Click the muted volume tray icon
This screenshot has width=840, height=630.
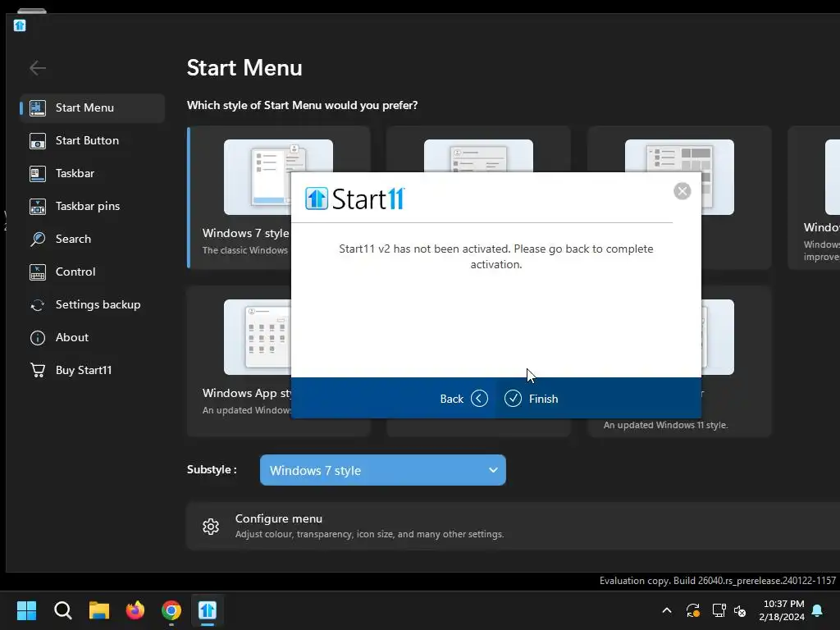tap(740, 610)
